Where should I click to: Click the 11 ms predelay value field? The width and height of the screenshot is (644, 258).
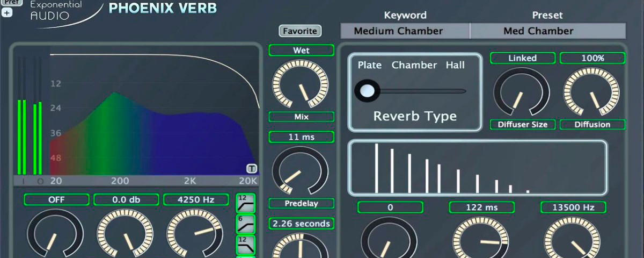301,137
